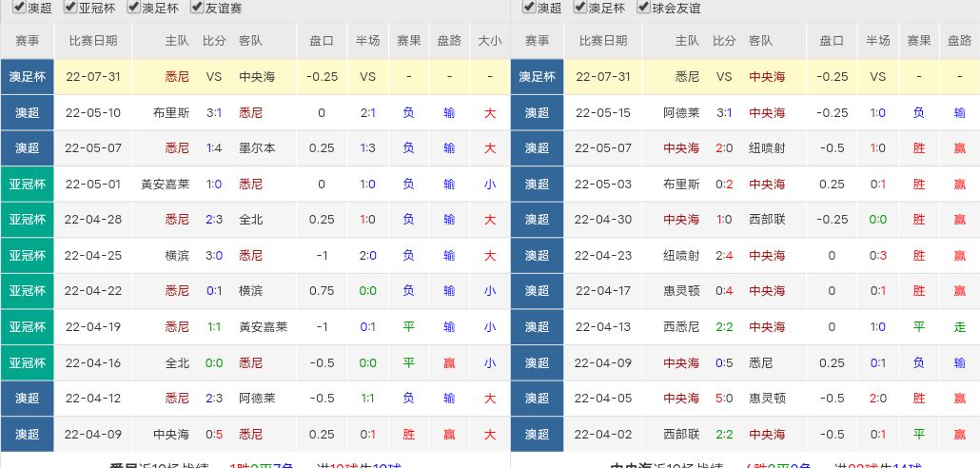Click 全北 home team in the 22-04-16 row

(x=177, y=363)
